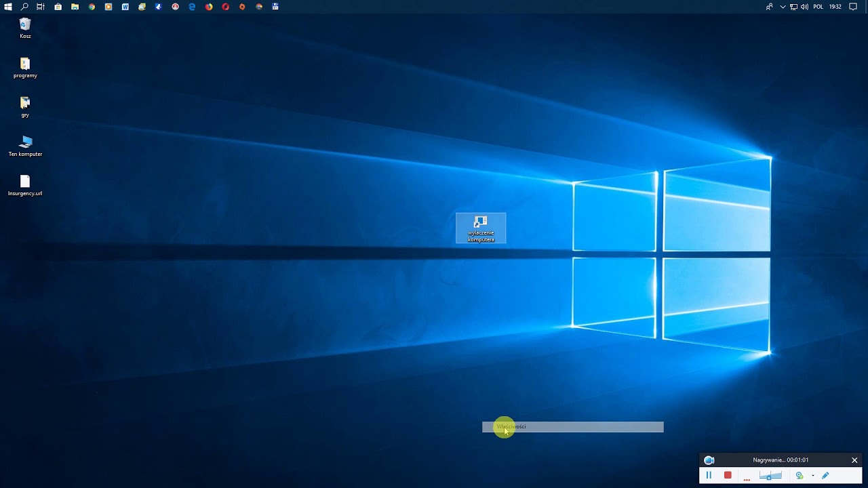
Task: Open taskbar search magnifier
Action: (x=25, y=7)
